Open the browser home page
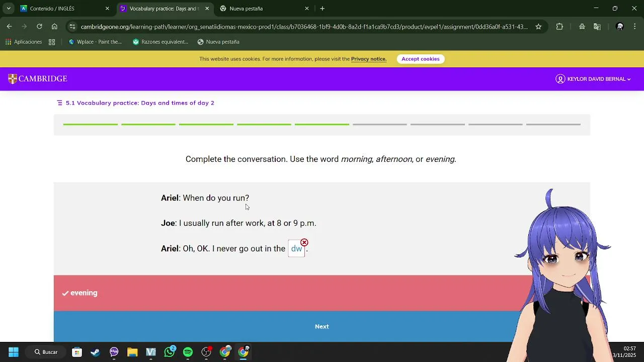 point(54,27)
